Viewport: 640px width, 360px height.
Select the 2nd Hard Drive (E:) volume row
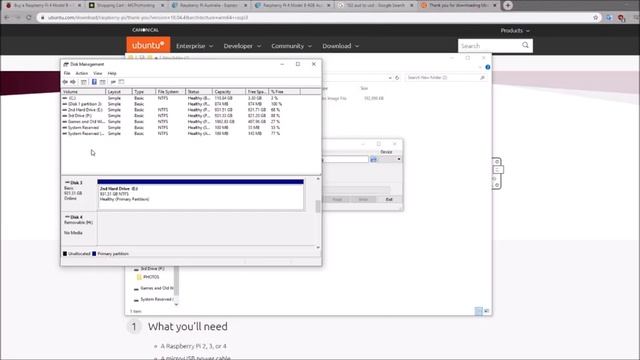pyautogui.click(x=191, y=110)
